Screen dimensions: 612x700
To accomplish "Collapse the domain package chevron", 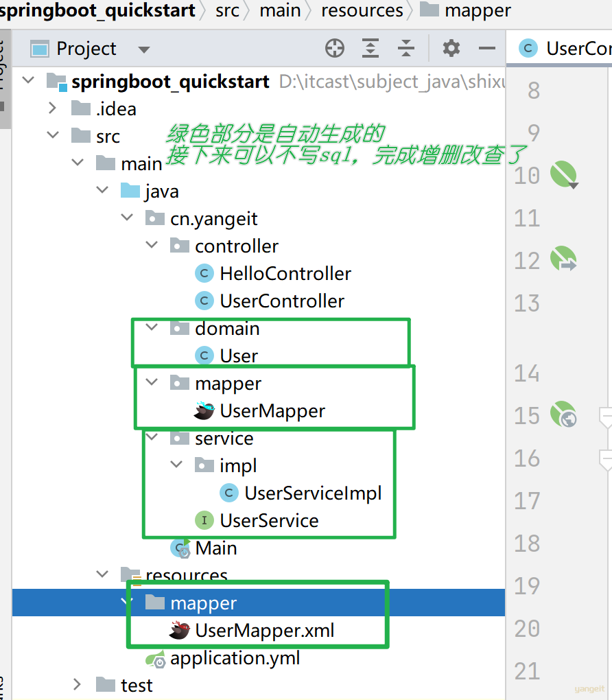I will (x=152, y=327).
